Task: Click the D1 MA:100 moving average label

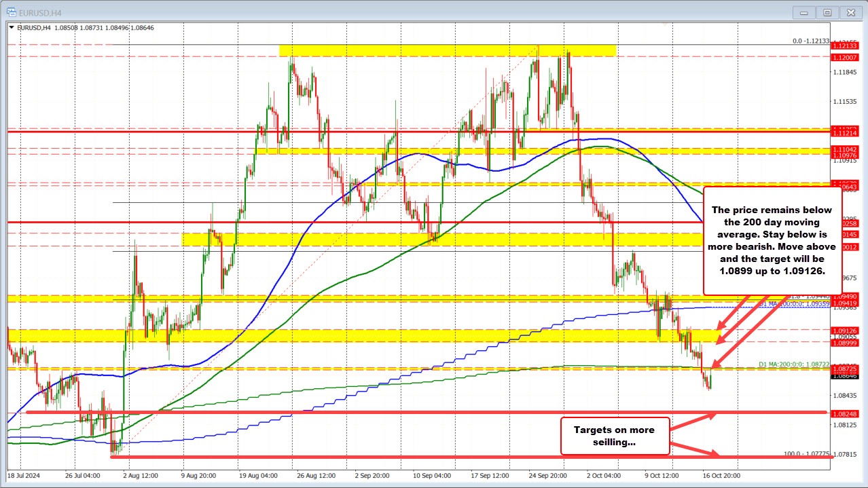Action: (795, 305)
